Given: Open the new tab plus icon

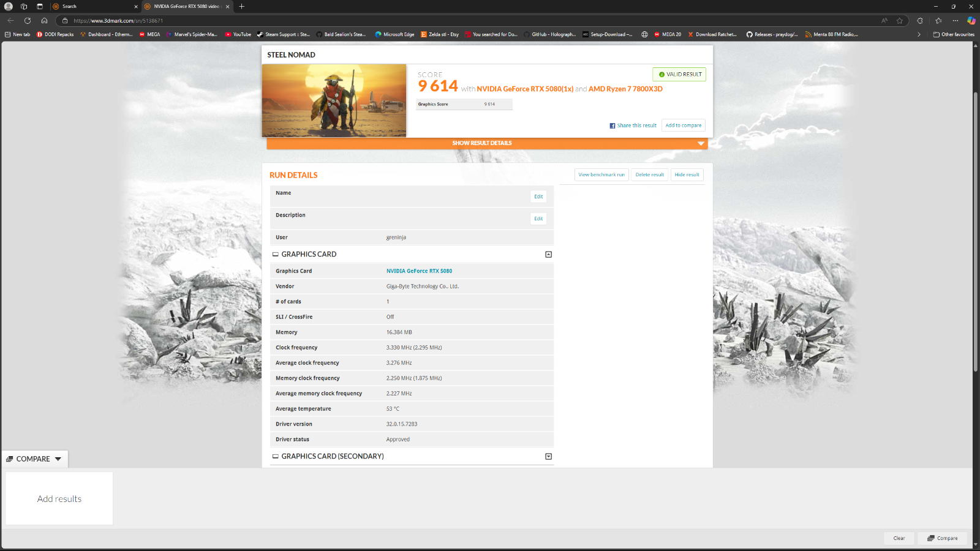Looking at the screenshot, I should click(242, 6).
